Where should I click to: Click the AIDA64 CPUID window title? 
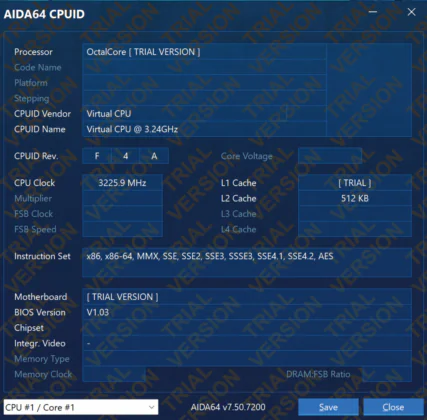coord(44,14)
